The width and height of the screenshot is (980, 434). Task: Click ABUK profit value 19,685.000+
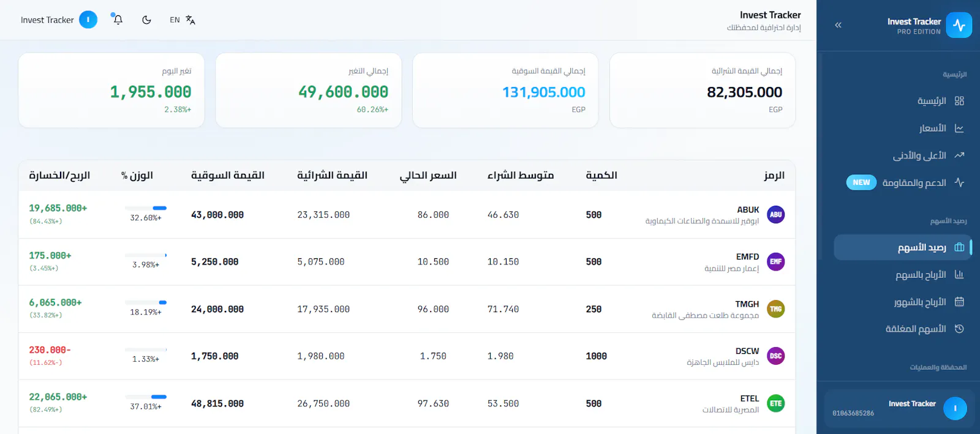(x=58, y=208)
